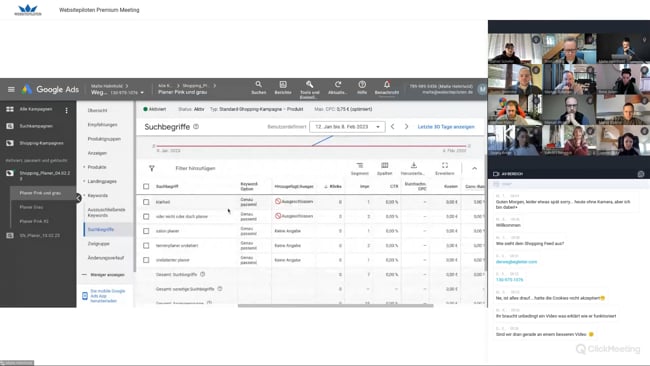Click Weniger anzeigen to collapse the menu

104,275
